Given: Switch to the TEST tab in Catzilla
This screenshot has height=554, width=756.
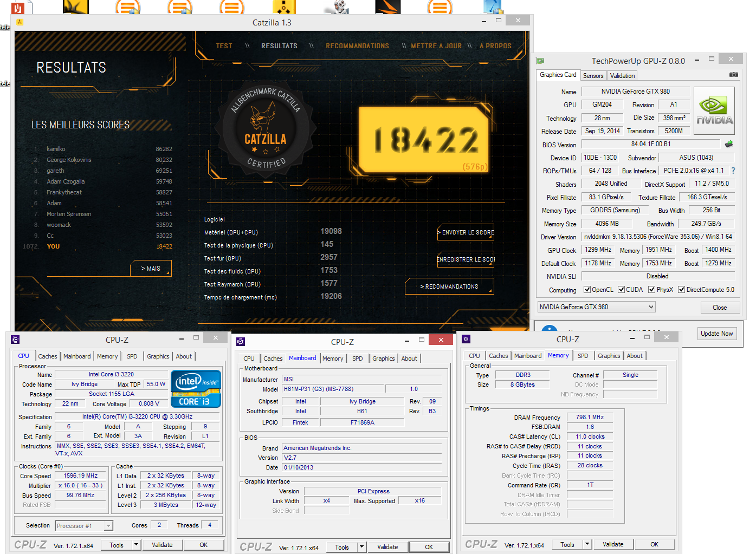Looking at the screenshot, I should click(x=224, y=46).
